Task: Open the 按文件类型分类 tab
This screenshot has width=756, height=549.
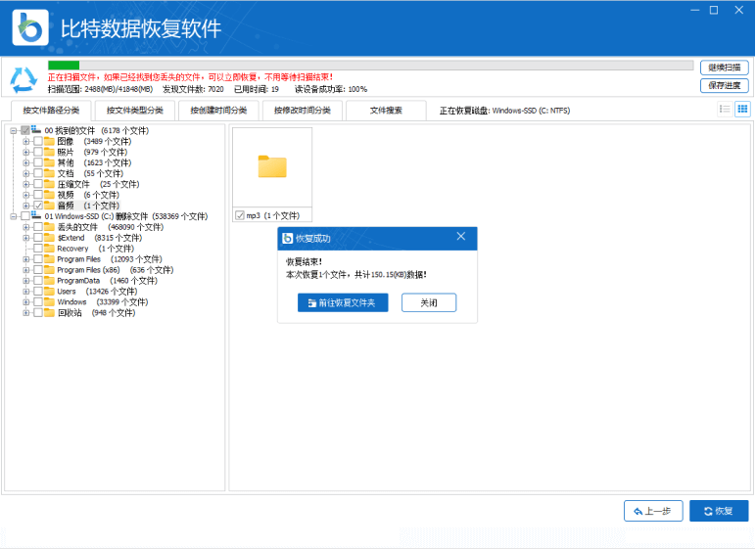Action: tap(134, 111)
